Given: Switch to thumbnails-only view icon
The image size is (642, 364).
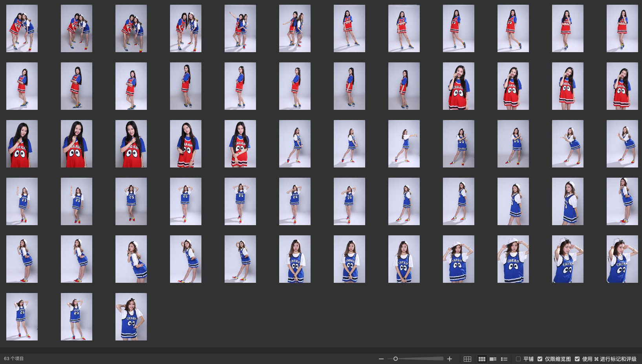Looking at the screenshot, I should [482, 359].
